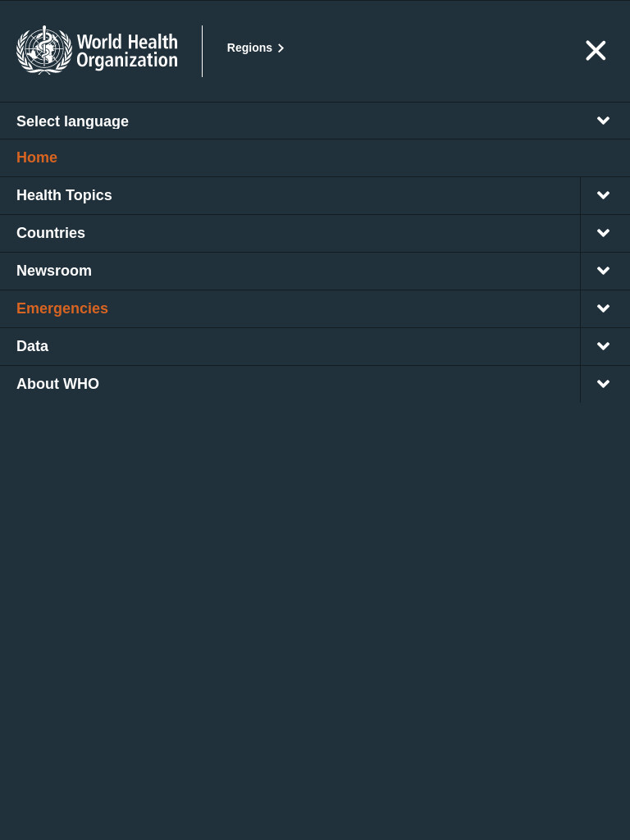Close the navigation menu with the X
The height and width of the screenshot is (840, 630).
[x=596, y=50]
